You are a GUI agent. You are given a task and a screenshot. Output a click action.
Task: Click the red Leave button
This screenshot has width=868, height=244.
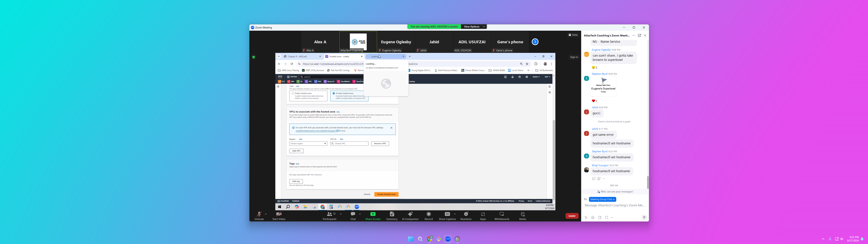(572, 216)
